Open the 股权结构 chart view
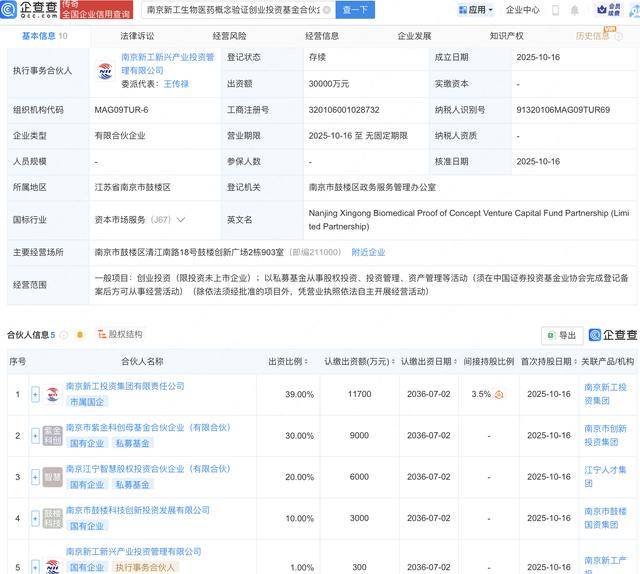This screenshot has height=574, width=640. tap(119, 335)
